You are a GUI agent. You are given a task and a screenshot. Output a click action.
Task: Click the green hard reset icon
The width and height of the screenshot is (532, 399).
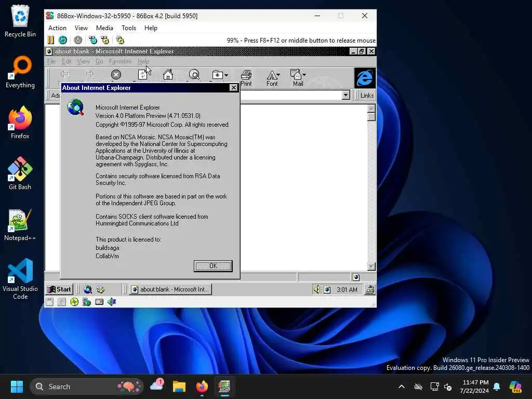[63, 40]
